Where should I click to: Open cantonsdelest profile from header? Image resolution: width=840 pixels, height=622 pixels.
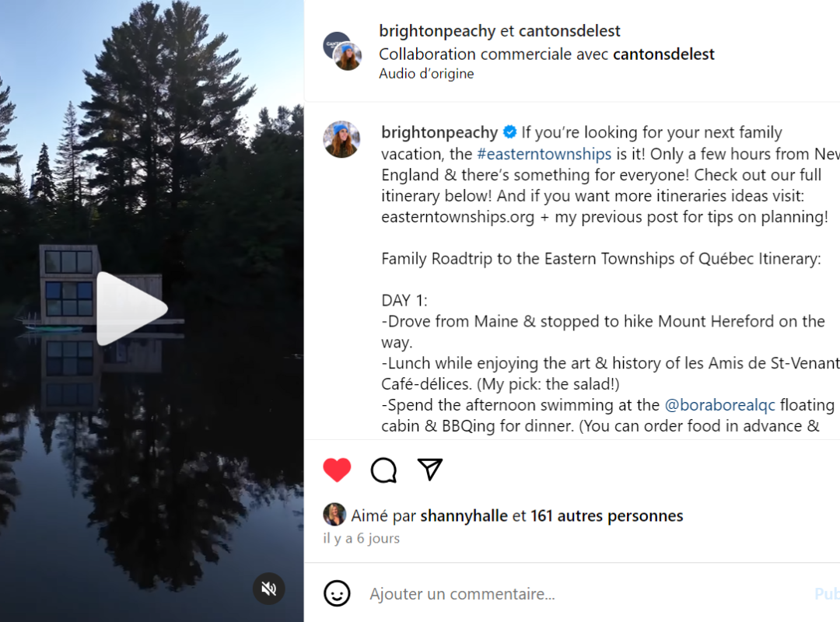569,31
